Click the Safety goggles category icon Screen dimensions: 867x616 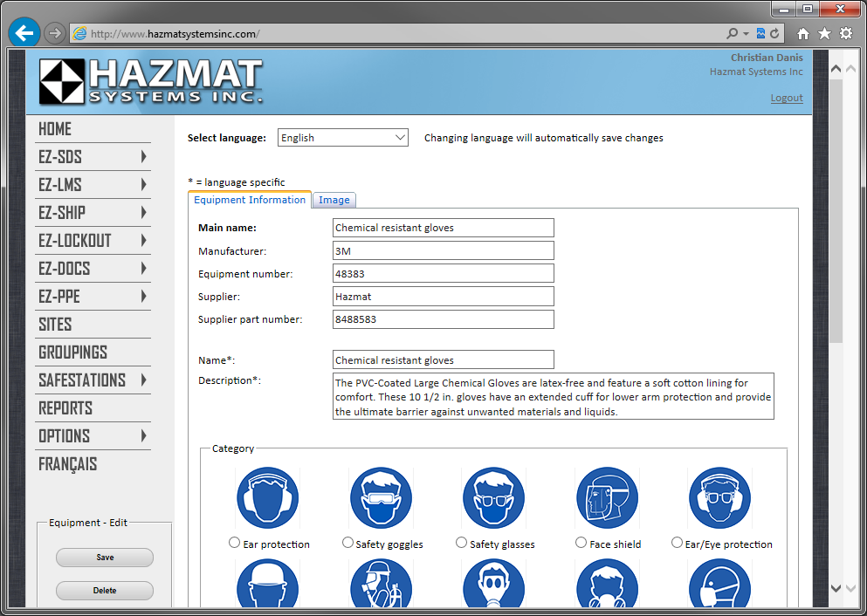click(381, 498)
